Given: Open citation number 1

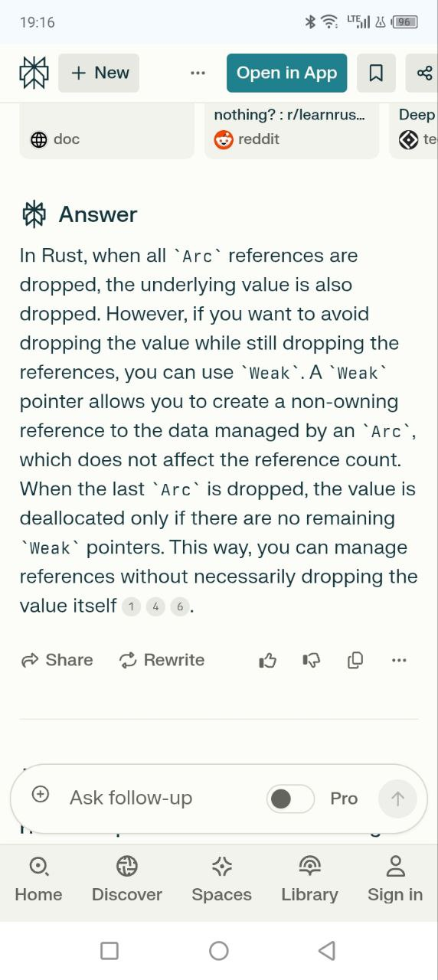Looking at the screenshot, I should pyautogui.click(x=131, y=607).
